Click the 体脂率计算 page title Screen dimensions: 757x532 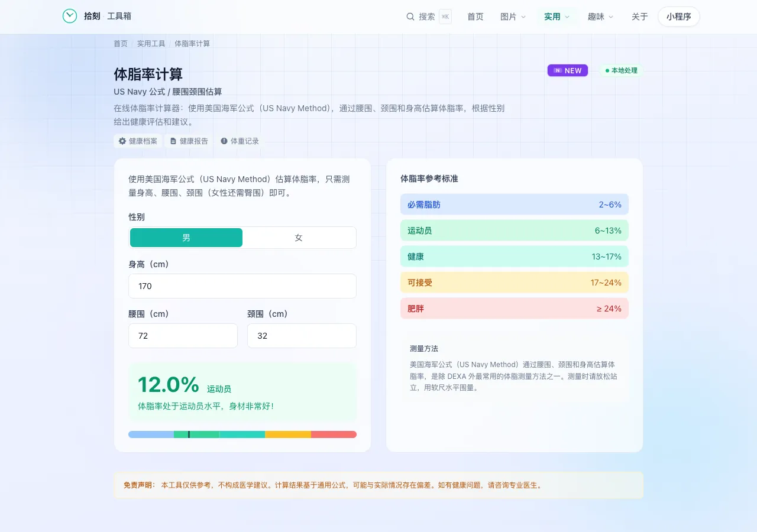pos(148,74)
